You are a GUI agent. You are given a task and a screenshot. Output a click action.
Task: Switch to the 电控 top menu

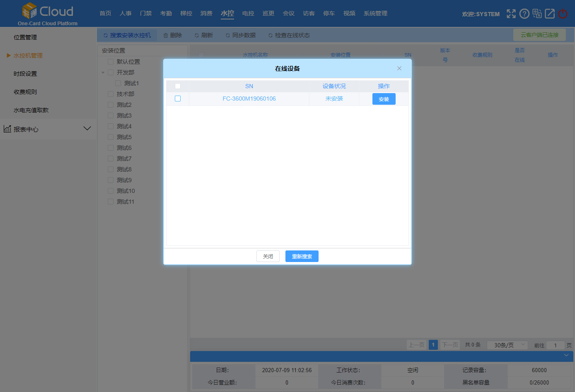tap(248, 13)
